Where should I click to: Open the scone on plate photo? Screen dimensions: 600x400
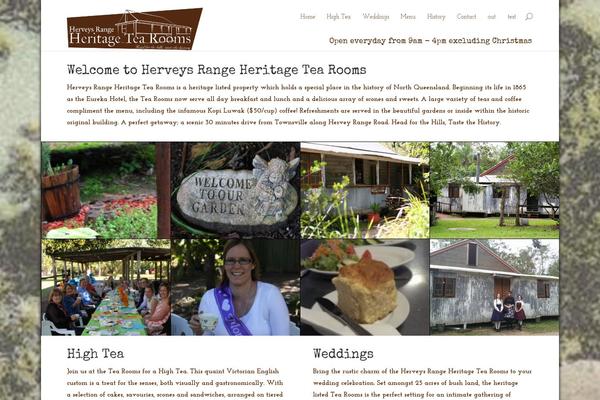[x=365, y=287]
